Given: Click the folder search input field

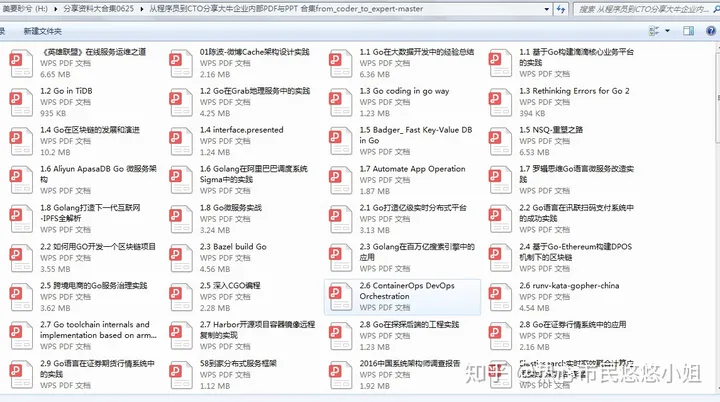Looking at the screenshot, I should click(x=645, y=9).
